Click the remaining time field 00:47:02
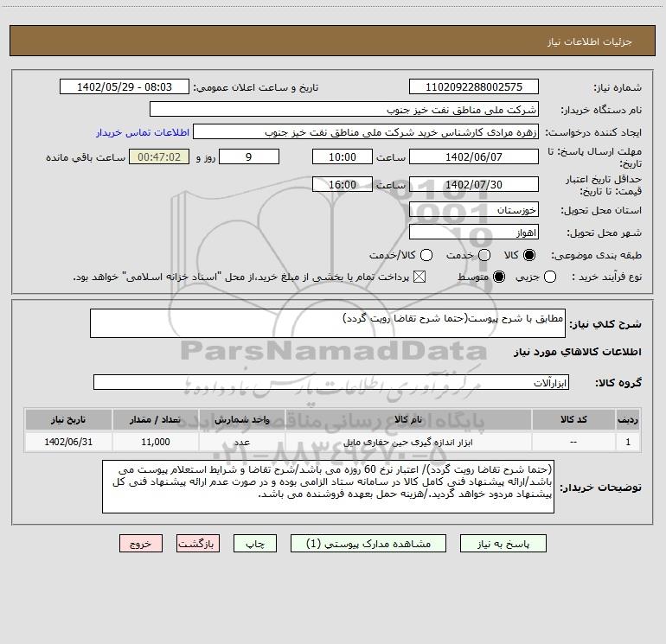Image resolution: width=666 pixels, height=644 pixels. pos(159,156)
